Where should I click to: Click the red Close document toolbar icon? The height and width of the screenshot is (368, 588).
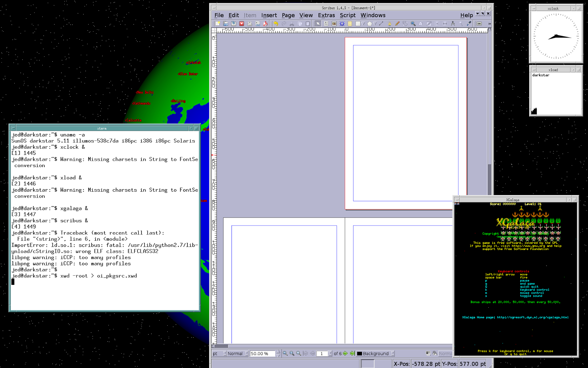[241, 24]
